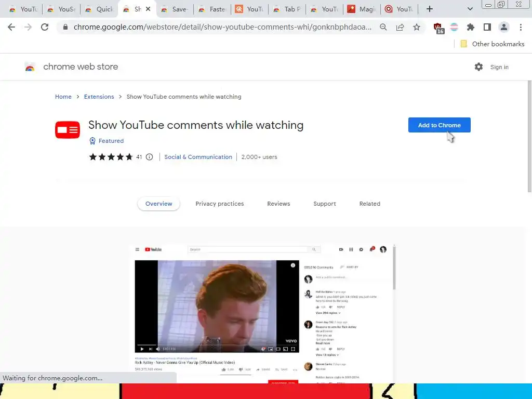Click the extension screenshot preview
This screenshot has height=399, width=532.
click(x=263, y=313)
